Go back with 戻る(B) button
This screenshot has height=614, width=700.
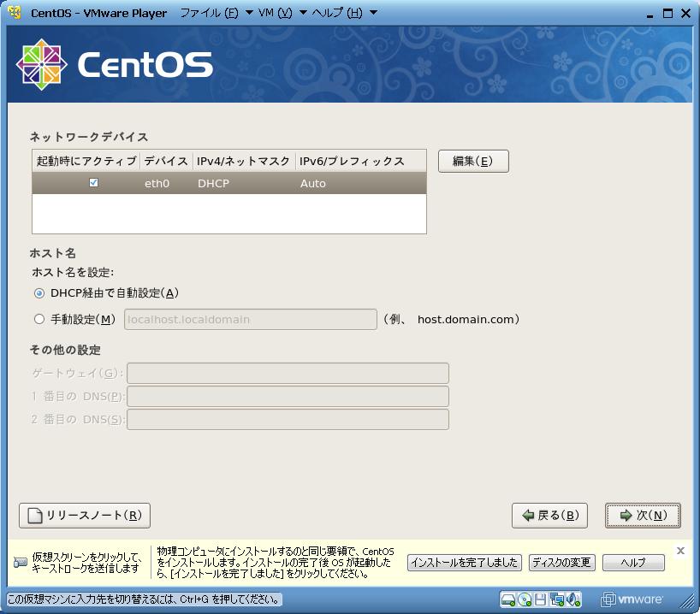click(549, 516)
